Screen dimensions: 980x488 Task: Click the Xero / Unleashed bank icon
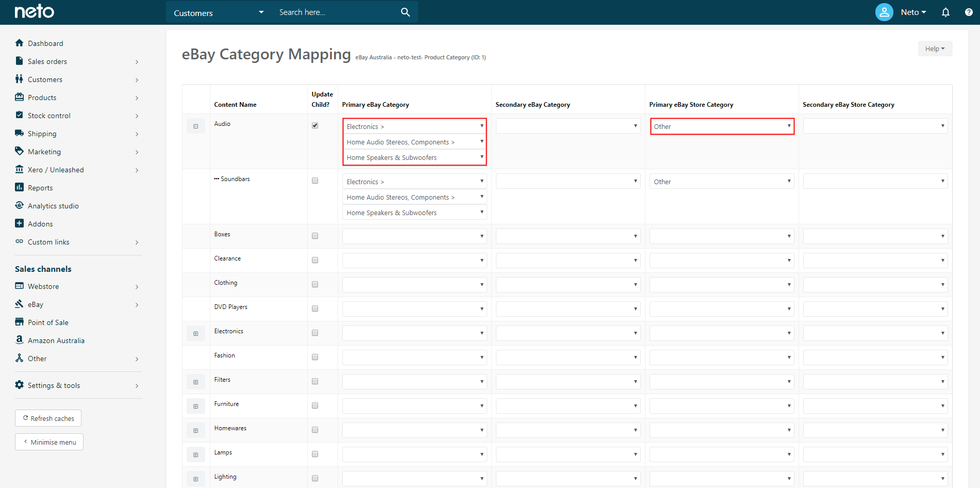tap(20, 169)
